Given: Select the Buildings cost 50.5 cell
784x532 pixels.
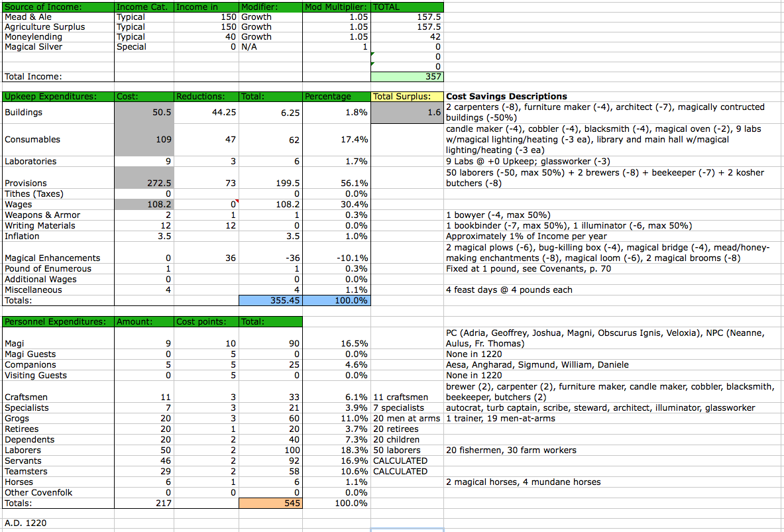Looking at the screenshot, I should [144, 113].
